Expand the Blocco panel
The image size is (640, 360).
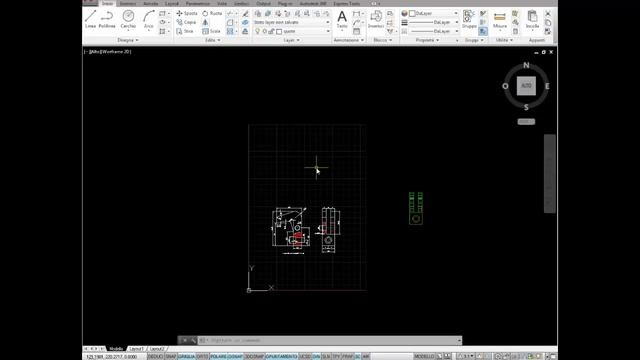tap(382, 40)
